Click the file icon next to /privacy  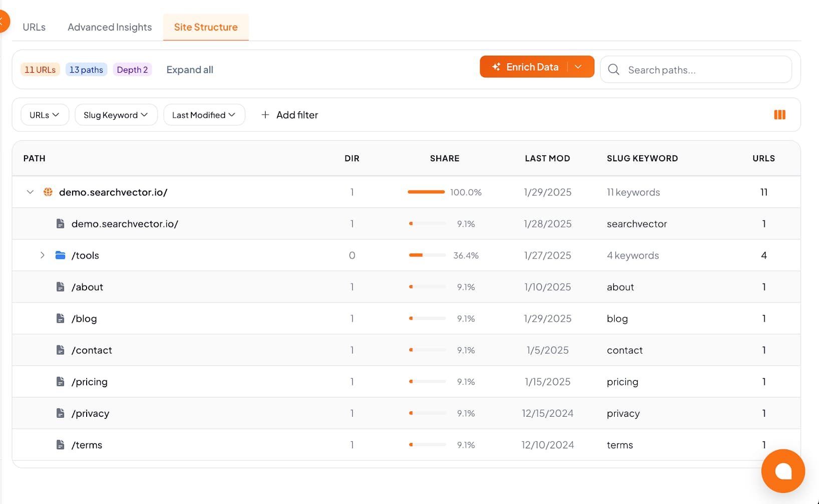pos(60,413)
